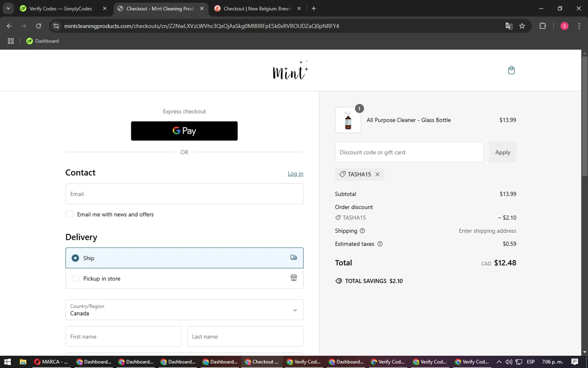Screen dimensions: 588x368
Task: Click the 7:06 p. m. taskbar clock
Action: 552,362
